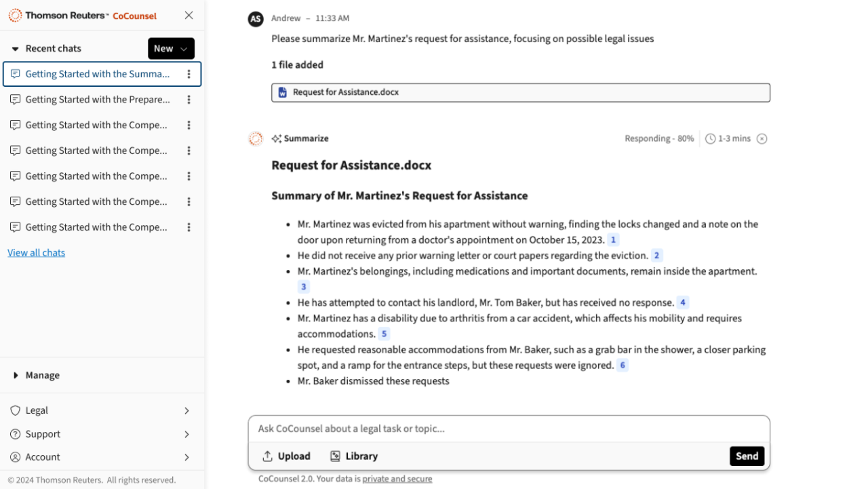Open the New chat dropdown
The image size is (868, 489).
point(171,49)
